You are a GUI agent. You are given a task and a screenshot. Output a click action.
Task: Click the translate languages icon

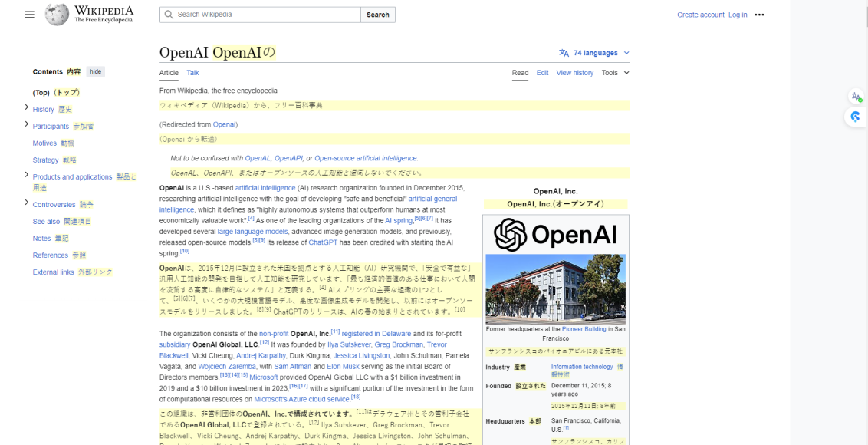(x=564, y=53)
